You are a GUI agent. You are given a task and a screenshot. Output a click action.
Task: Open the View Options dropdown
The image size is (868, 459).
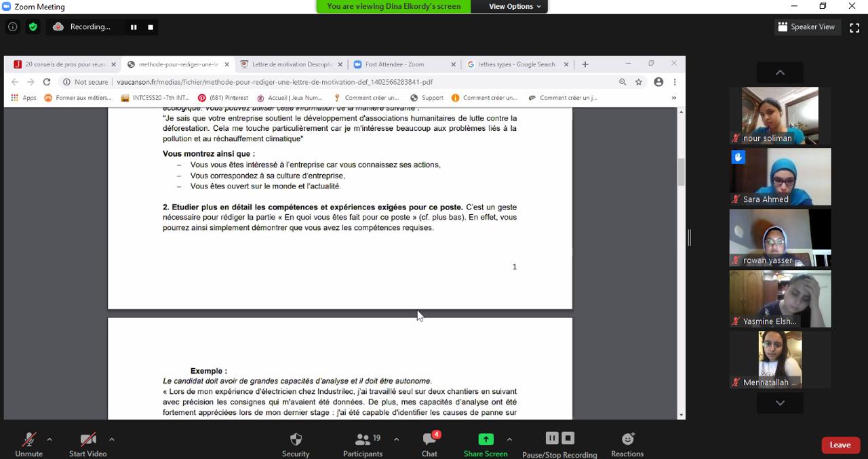pyautogui.click(x=515, y=6)
